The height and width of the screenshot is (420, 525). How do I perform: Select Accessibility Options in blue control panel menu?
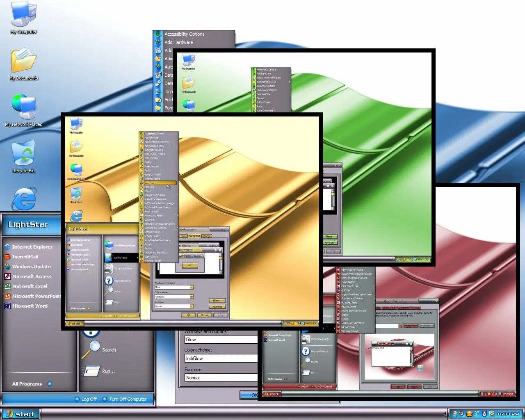(x=194, y=34)
